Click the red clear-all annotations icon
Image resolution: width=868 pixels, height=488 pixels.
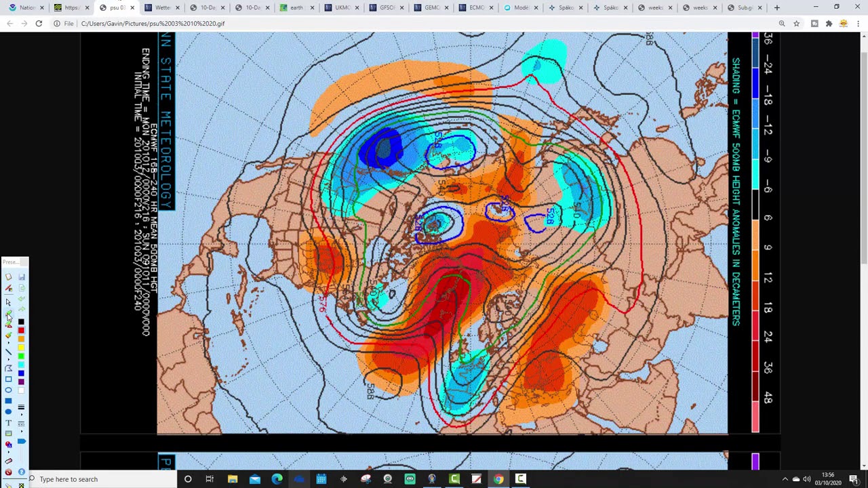8,472
